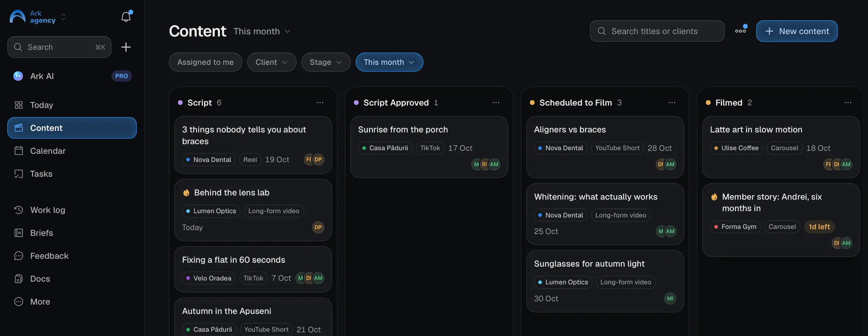The height and width of the screenshot is (336, 868).
Task: Click the MI avatar on Sunglasses for autumn light
Action: (x=670, y=298)
